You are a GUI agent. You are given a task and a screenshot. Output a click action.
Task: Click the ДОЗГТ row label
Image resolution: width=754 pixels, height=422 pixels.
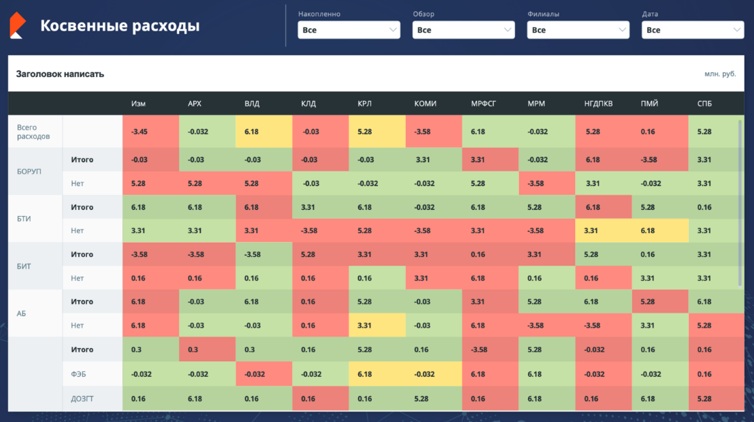click(x=81, y=398)
